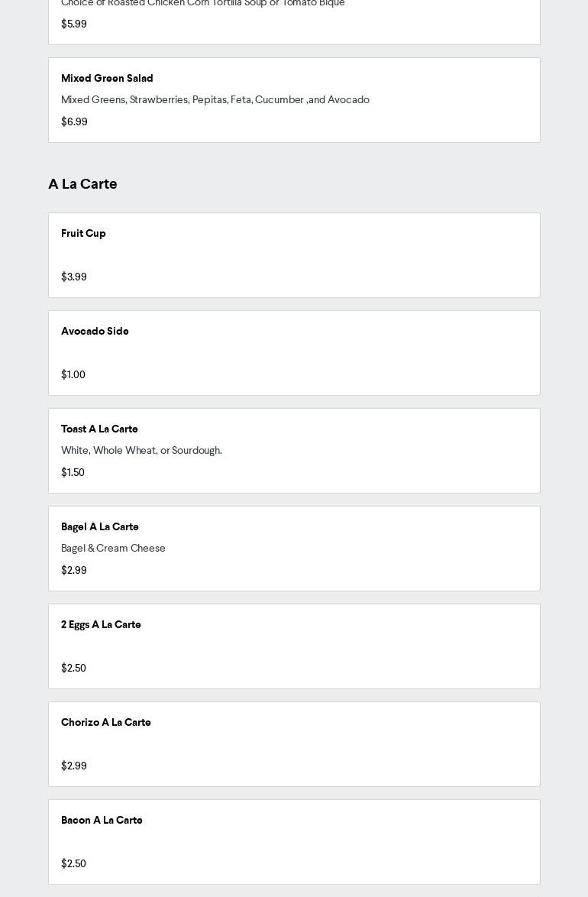The height and width of the screenshot is (897, 588).
Task: Open the Fruit Cup menu item
Action: pos(83,233)
